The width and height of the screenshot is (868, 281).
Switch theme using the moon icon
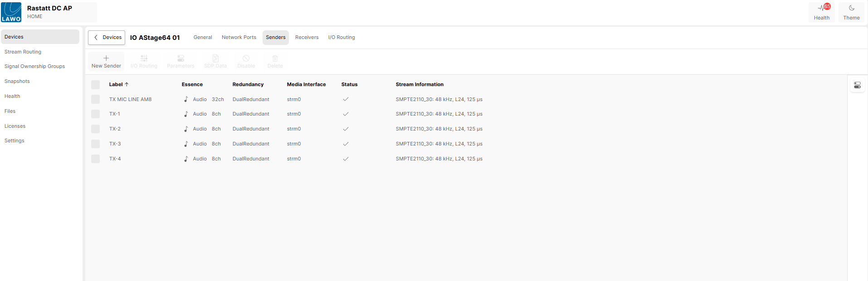pyautogui.click(x=851, y=8)
